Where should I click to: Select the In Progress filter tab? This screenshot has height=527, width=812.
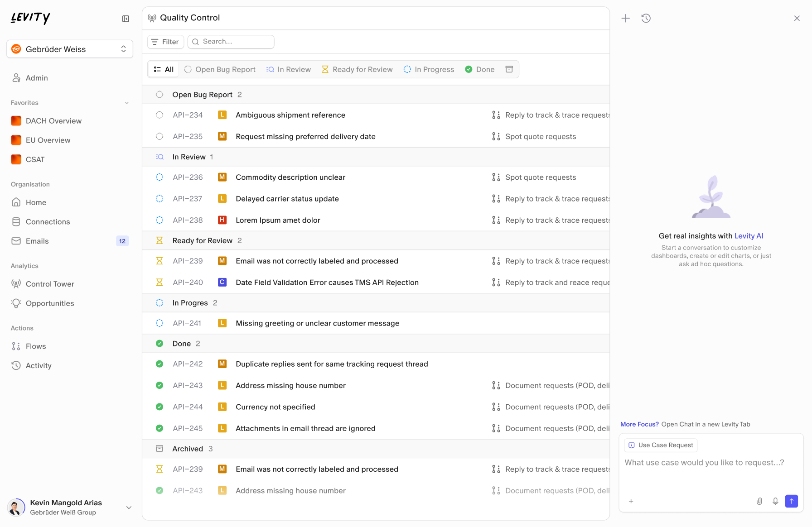pyautogui.click(x=429, y=69)
